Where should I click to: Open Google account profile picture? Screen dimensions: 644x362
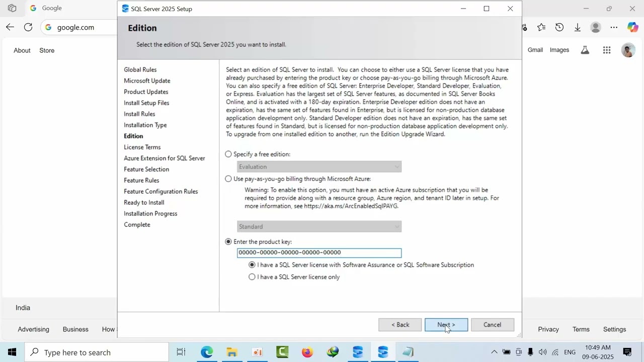pyautogui.click(x=628, y=50)
